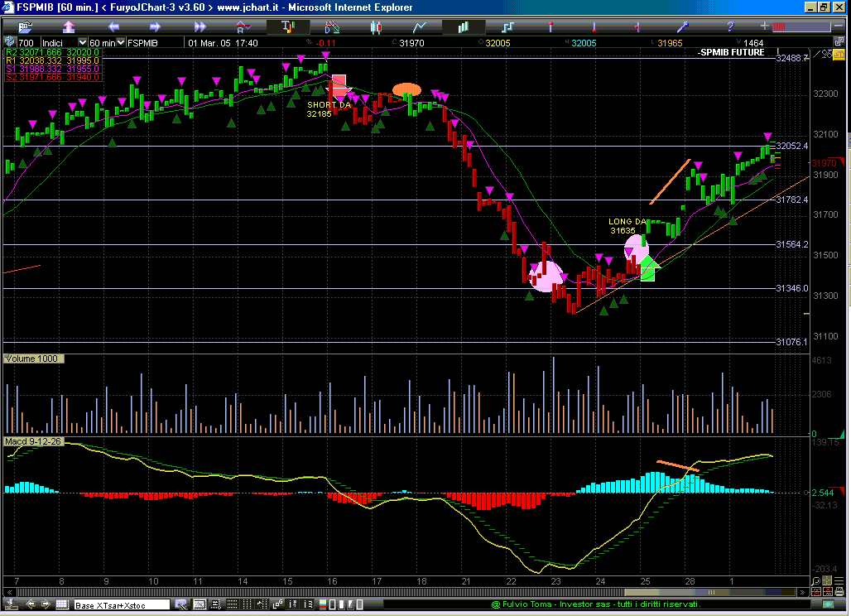Click the fast-forward double arrow icon

pyautogui.click(x=197, y=26)
